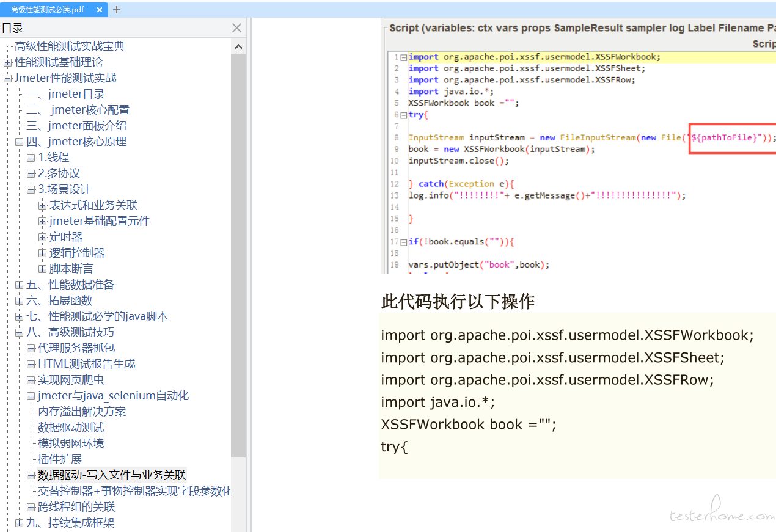Collapse 3.场景设计 node
This screenshot has width=776, height=532.
(x=31, y=189)
